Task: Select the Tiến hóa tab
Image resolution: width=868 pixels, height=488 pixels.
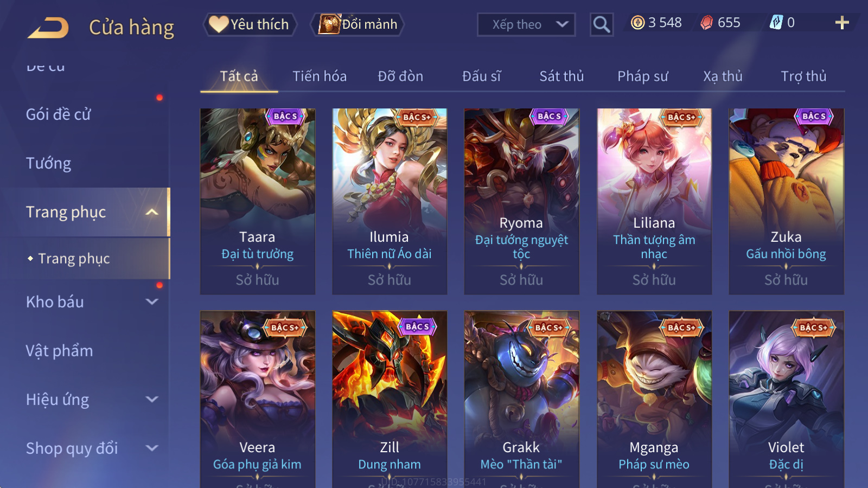Action: [x=320, y=76]
